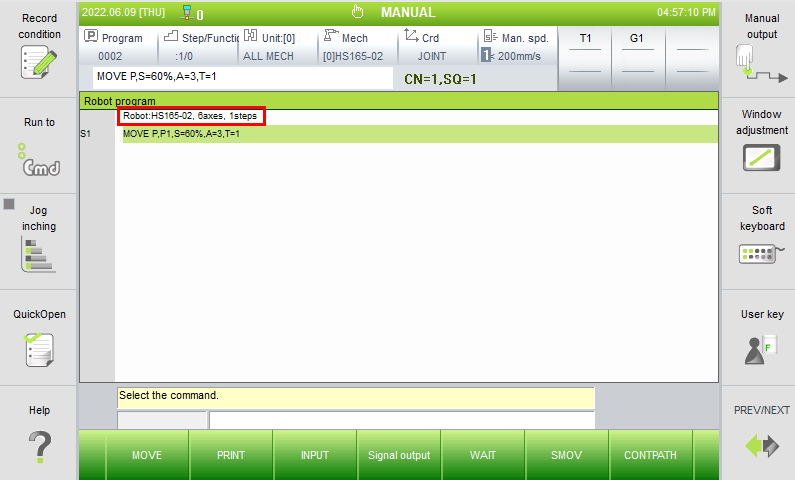Image resolution: width=795 pixels, height=480 pixels.
Task: Select the Step/Function field
Action: (199, 46)
